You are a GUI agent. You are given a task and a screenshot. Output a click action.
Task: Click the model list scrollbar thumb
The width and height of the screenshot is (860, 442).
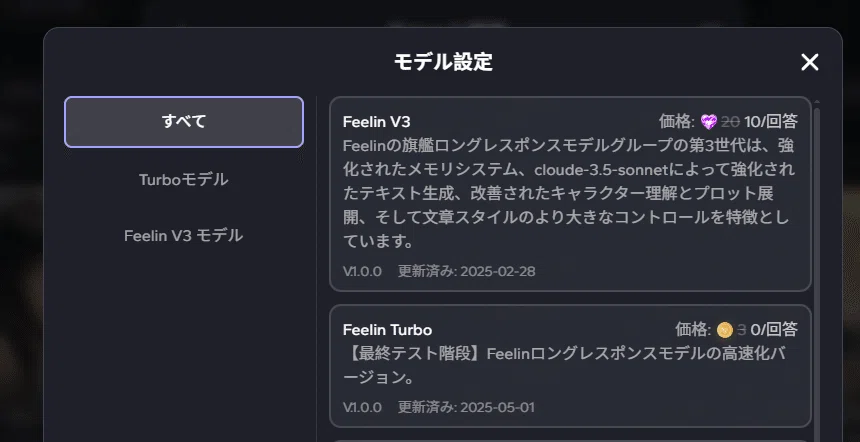[817, 274]
